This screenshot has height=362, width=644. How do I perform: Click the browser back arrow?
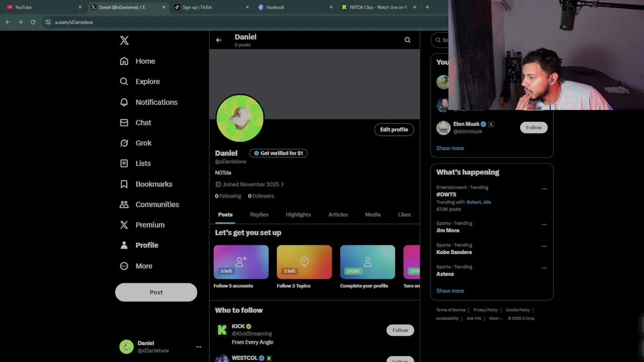(8, 22)
